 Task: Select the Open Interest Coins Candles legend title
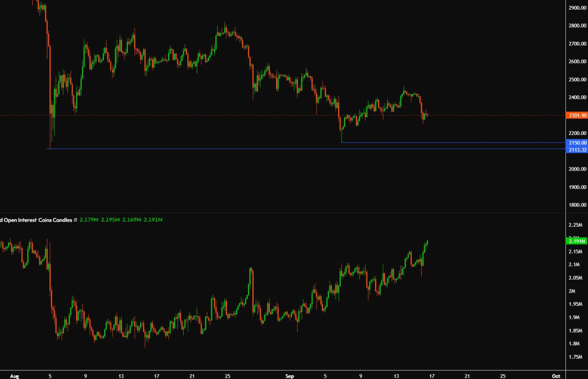pos(36,220)
